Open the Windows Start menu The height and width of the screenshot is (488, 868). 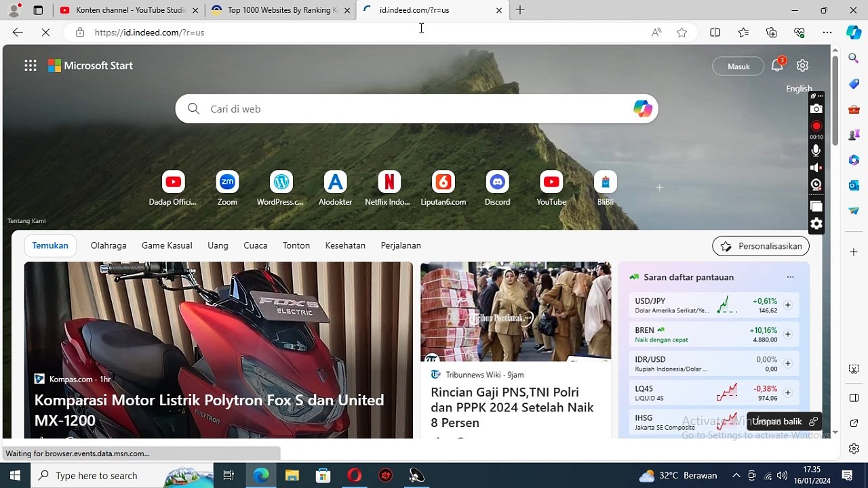pyautogui.click(x=15, y=476)
